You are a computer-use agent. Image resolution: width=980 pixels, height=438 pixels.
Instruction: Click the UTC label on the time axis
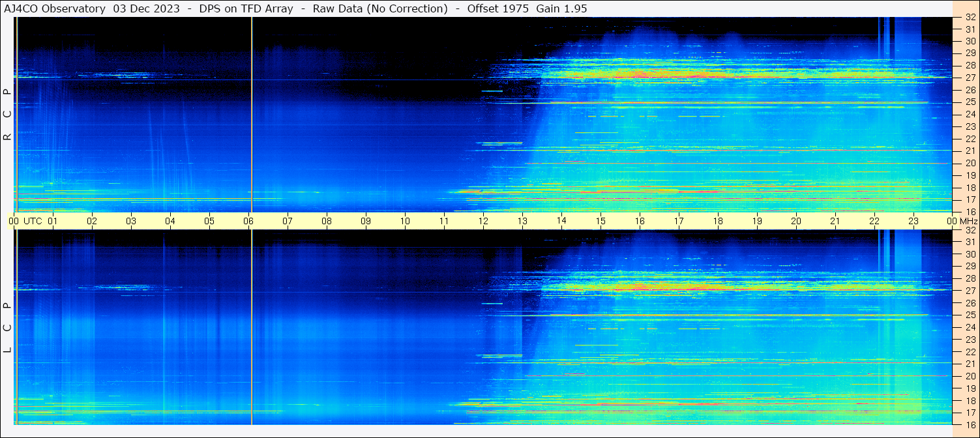point(33,221)
